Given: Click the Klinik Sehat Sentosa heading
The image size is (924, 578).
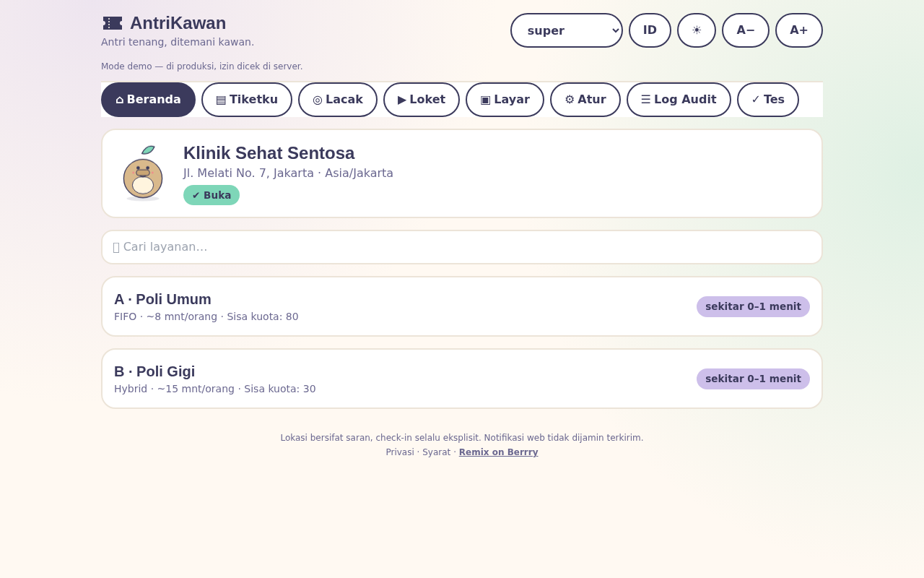Looking at the screenshot, I should [269, 153].
